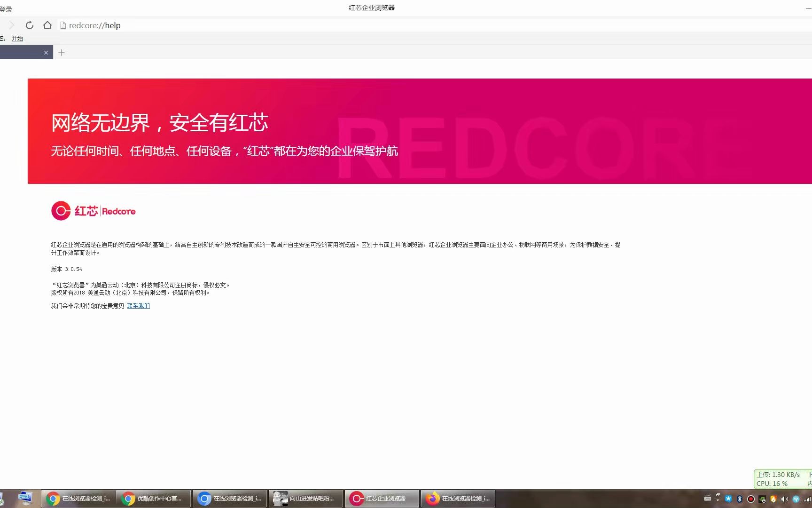Image resolution: width=812 pixels, height=508 pixels.
Task: Open Bluetooth tray icon
Action: pyautogui.click(x=740, y=499)
